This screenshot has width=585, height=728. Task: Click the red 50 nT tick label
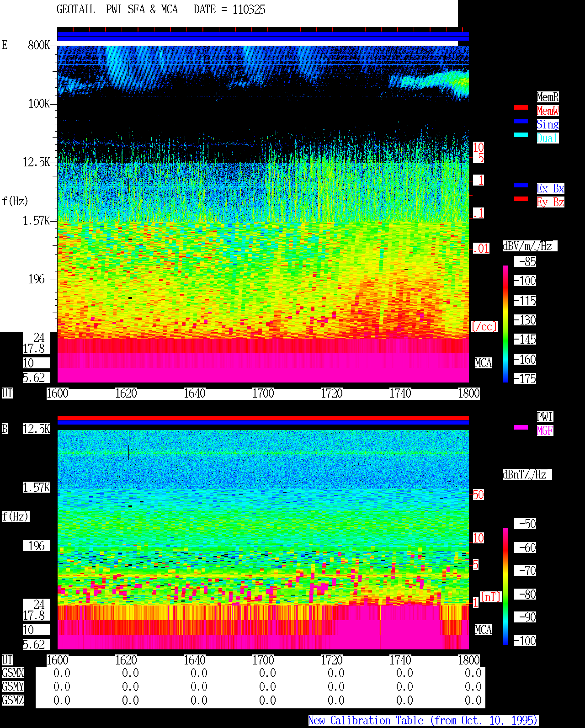478,495
